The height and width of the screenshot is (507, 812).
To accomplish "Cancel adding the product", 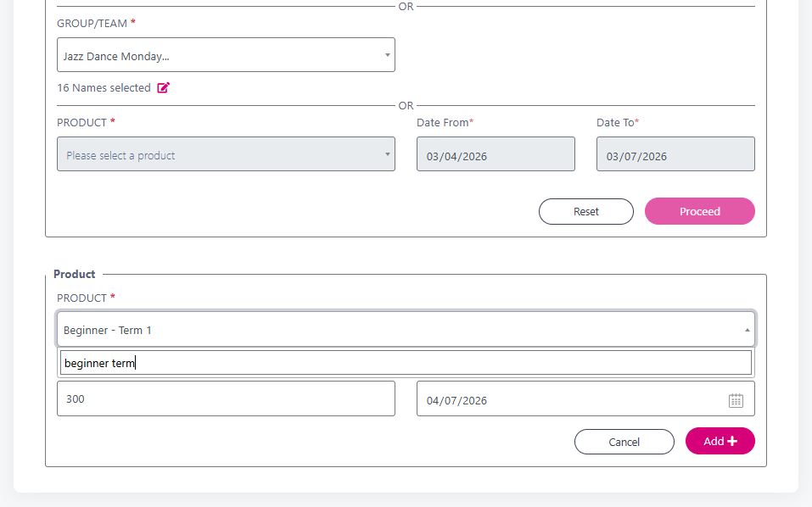I will click(624, 442).
